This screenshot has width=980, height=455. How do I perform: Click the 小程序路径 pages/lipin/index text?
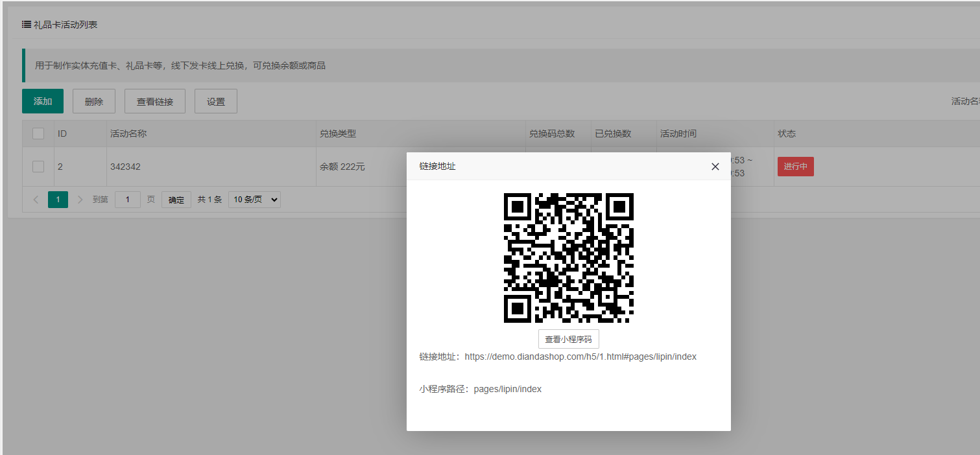coord(480,389)
